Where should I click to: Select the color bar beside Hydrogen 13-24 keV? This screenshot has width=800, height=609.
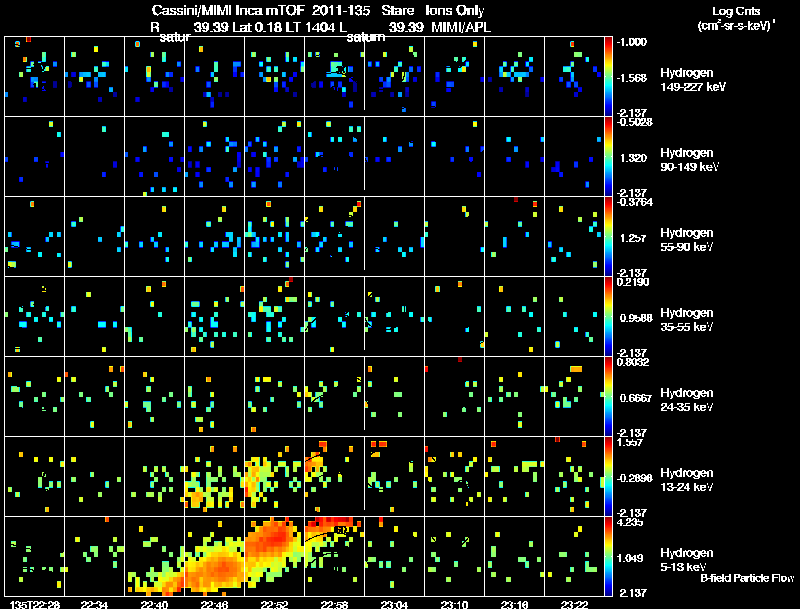point(608,476)
